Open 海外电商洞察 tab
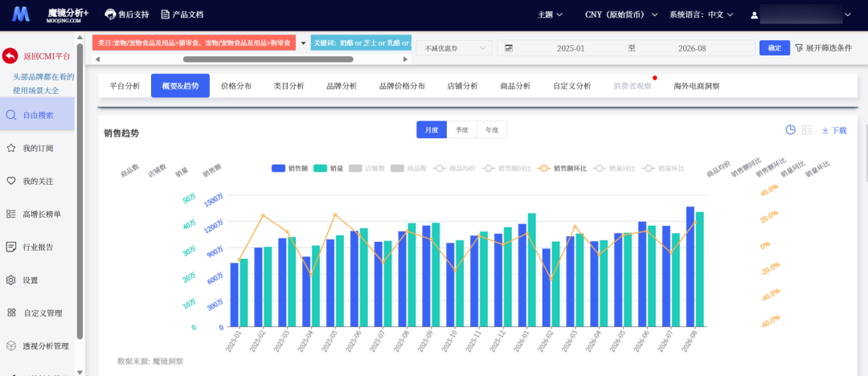The height and width of the screenshot is (376, 868). coord(696,86)
